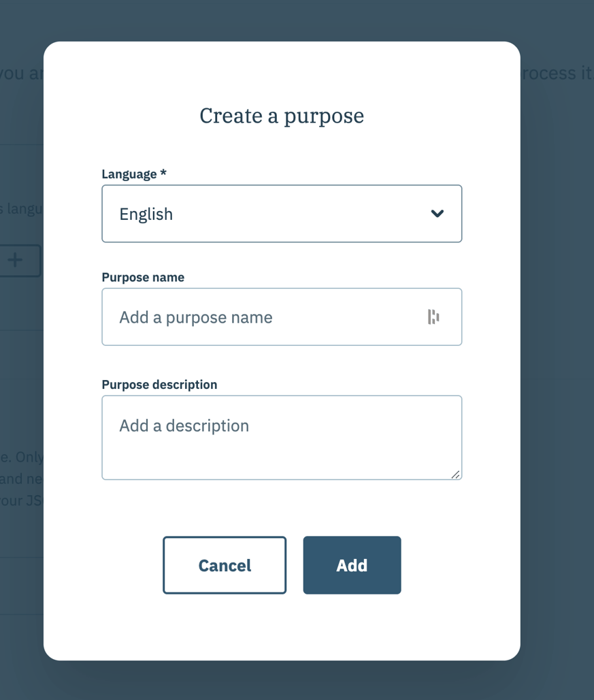Viewport: 594px width, 700px height.
Task: Click the Purpose name label
Action: (x=143, y=277)
